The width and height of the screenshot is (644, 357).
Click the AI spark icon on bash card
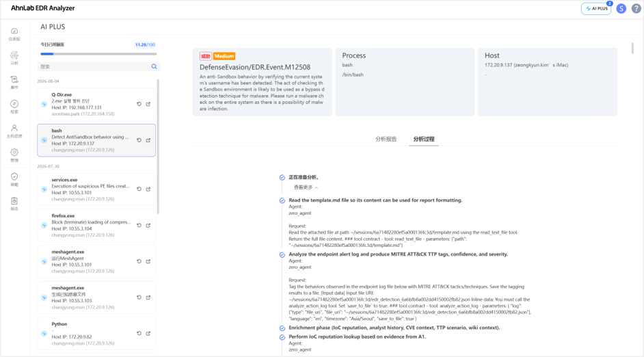44,140
